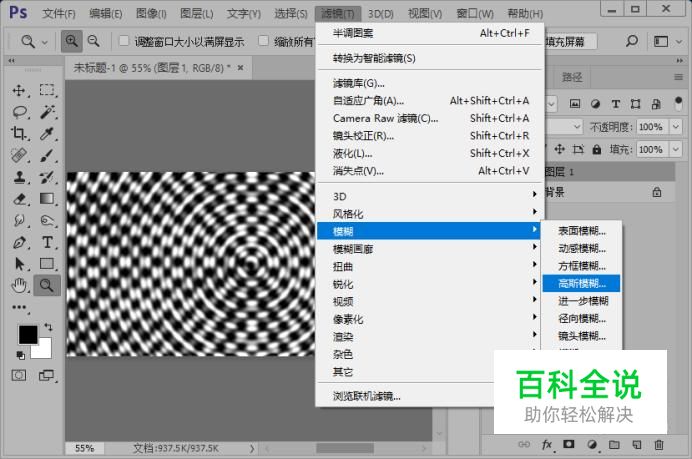Expand the 扭曲 submenu

point(429,266)
